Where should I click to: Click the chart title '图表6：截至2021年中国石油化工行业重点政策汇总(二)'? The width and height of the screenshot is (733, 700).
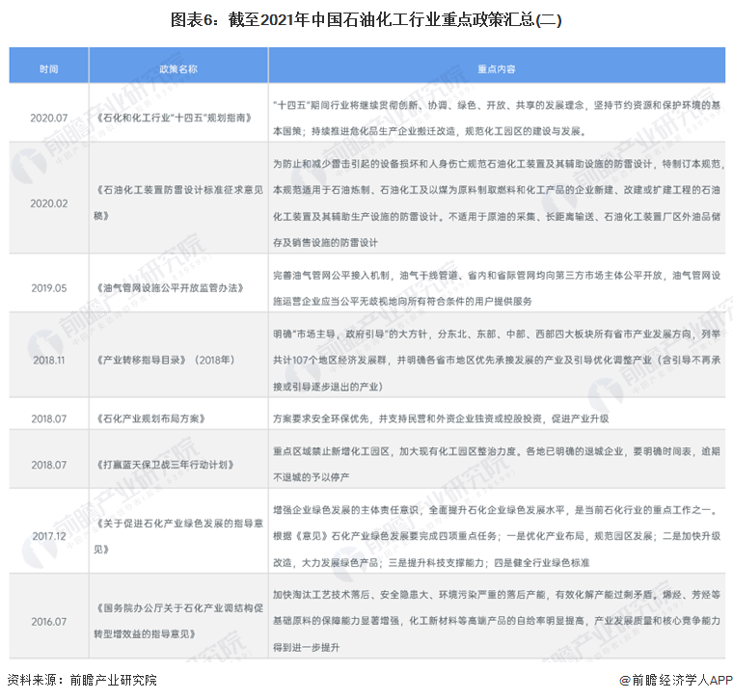tap(366, 20)
